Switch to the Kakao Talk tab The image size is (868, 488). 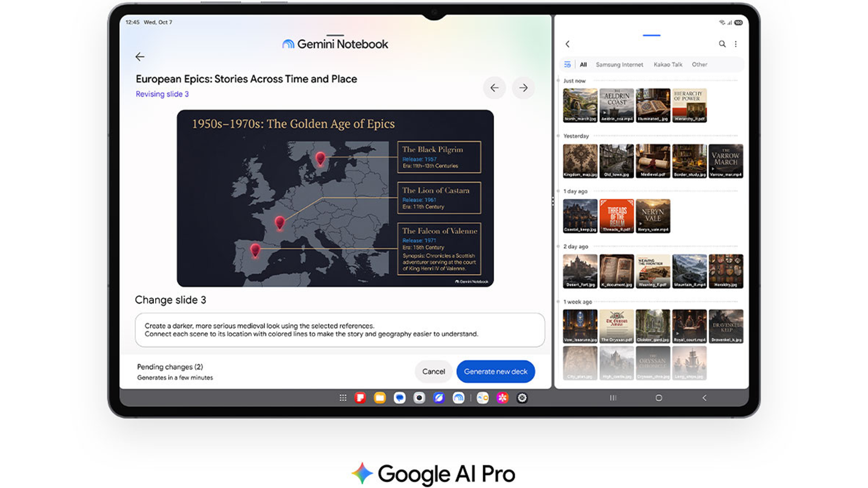pos(668,65)
